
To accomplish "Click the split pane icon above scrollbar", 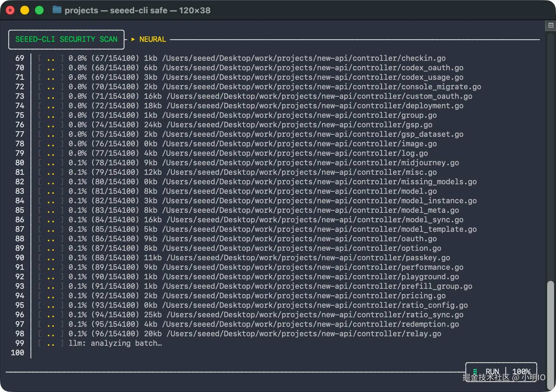I will 551,26.
